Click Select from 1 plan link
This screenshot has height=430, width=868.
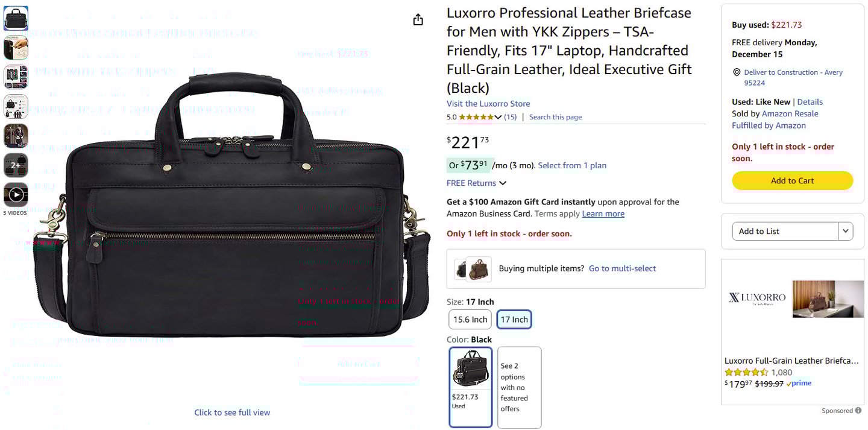(572, 165)
